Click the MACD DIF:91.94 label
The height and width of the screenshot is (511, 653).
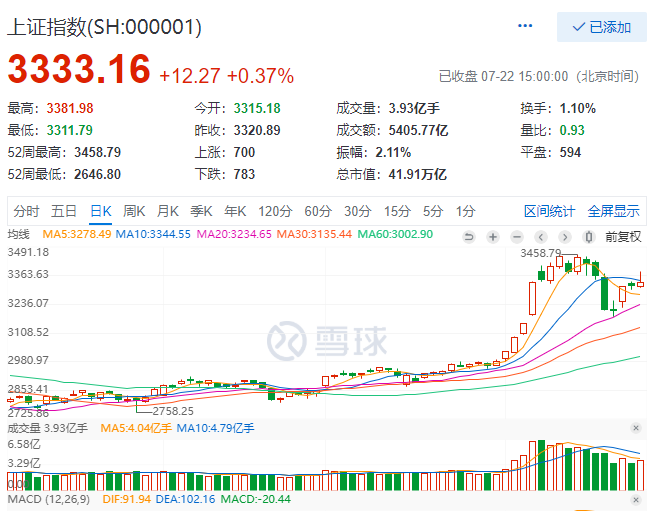click(127, 499)
